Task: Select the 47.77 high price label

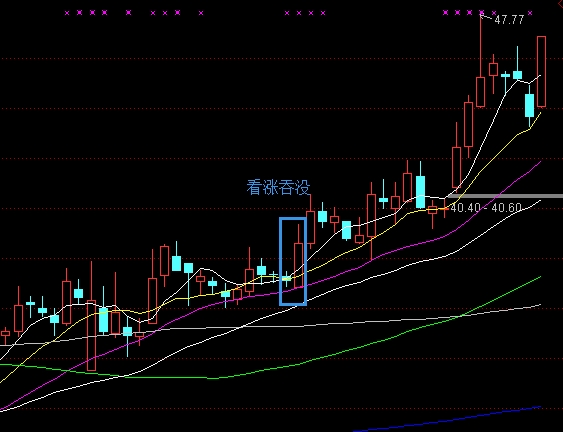Action: [x=509, y=19]
